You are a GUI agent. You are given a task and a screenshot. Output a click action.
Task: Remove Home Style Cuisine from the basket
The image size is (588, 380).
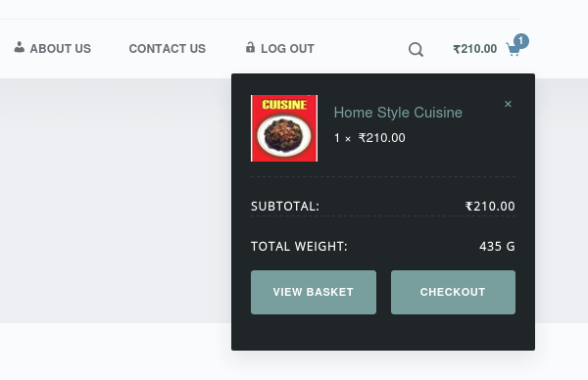click(x=508, y=104)
